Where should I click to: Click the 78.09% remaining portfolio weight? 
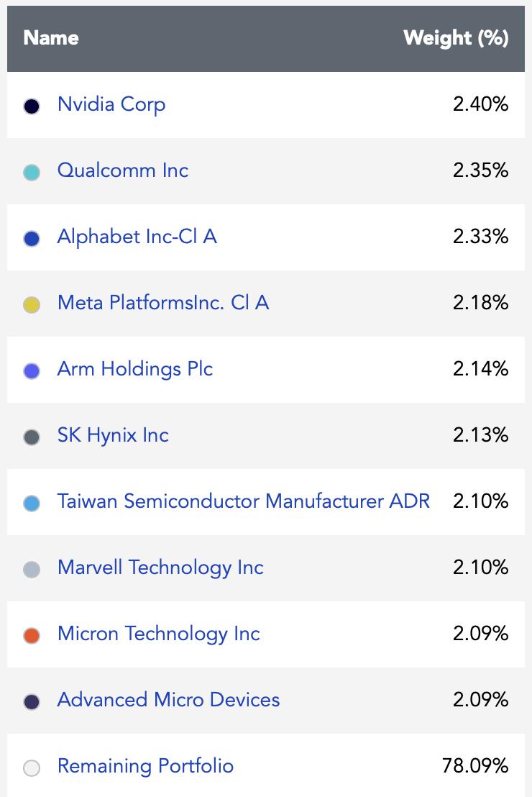pyautogui.click(x=475, y=766)
